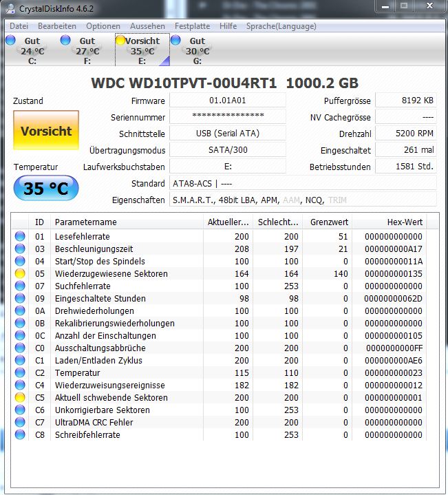
Task: Click the 35 °C temperature indicator
Action: 46,188
